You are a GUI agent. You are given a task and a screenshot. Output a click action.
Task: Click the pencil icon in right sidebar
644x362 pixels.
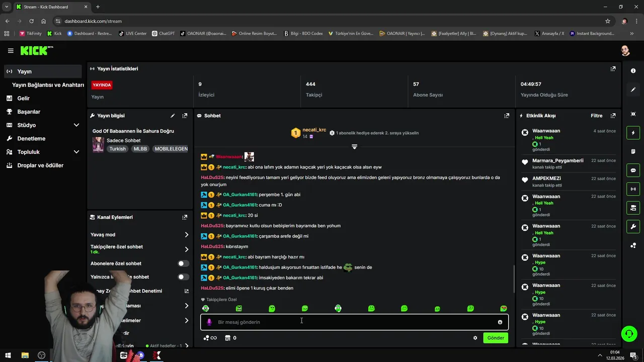[633, 89]
